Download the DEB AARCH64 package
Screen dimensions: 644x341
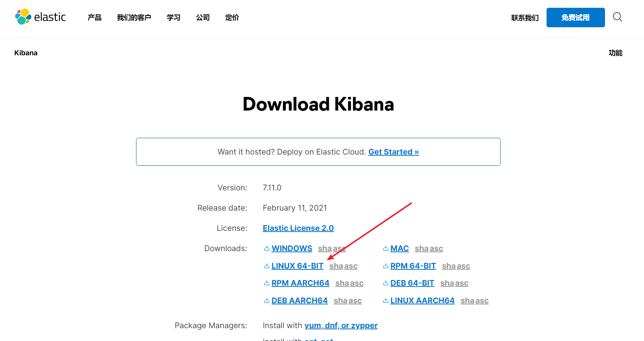(299, 301)
